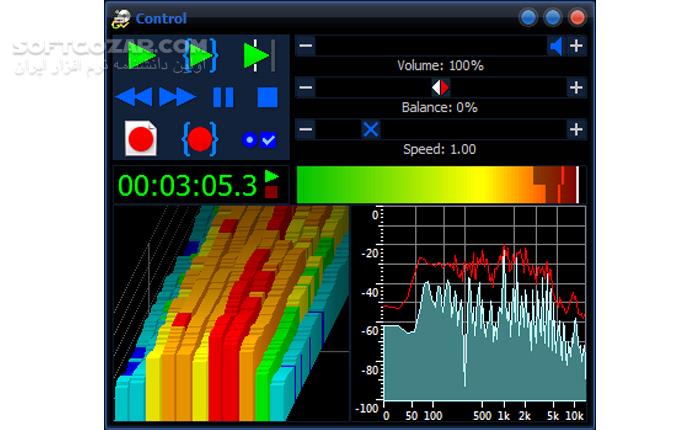Click play-to-cursor icon with vertical bars

(259, 56)
